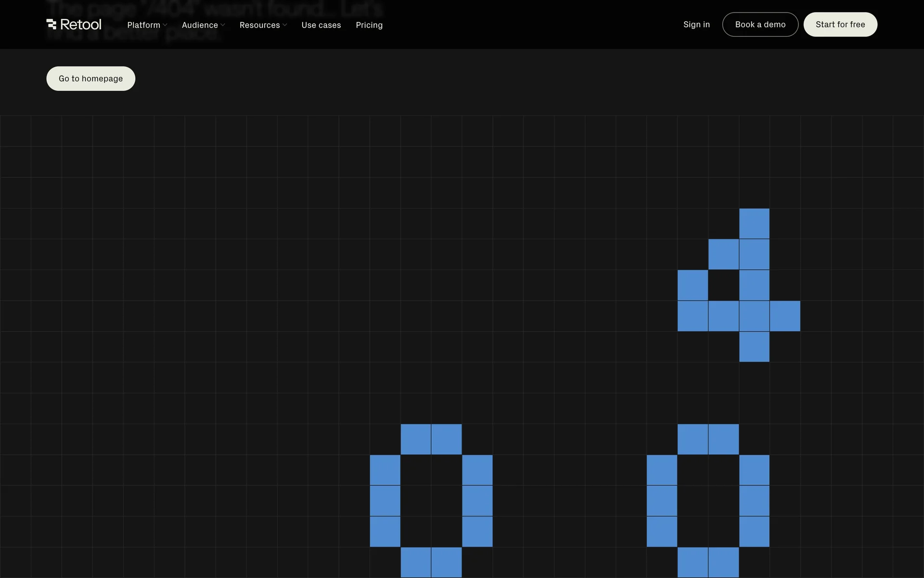The width and height of the screenshot is (924, 578).
Task: Click the dark center of the right pixel zero
Action: pos(708,501)
